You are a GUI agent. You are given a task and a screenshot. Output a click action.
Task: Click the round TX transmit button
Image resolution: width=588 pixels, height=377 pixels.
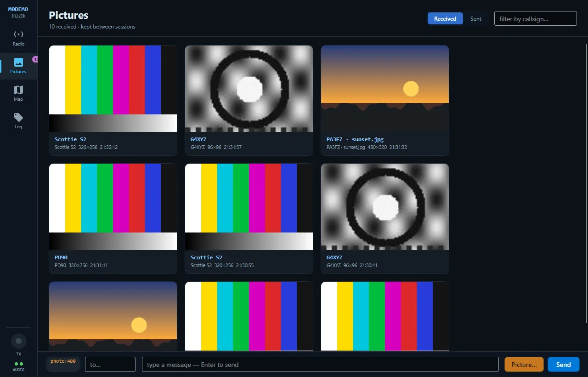click(19, 341)
